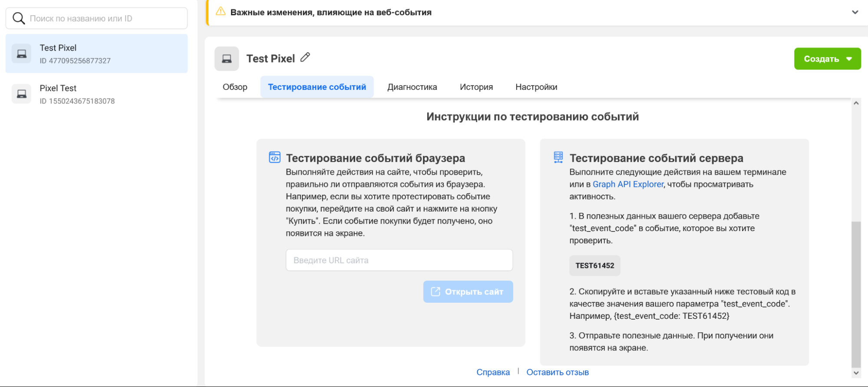Click the Важные изменения banner title
Viewport: 868px width, 387px height.
[x=331, y=12]
